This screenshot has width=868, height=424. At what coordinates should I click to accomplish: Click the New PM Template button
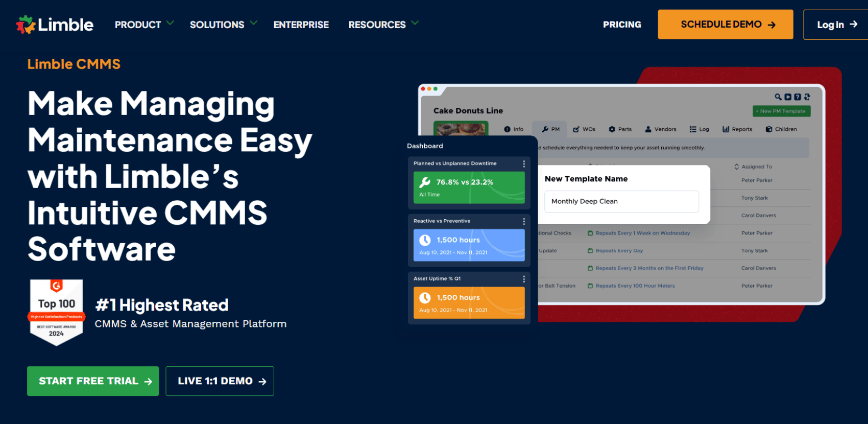[782, 111]
